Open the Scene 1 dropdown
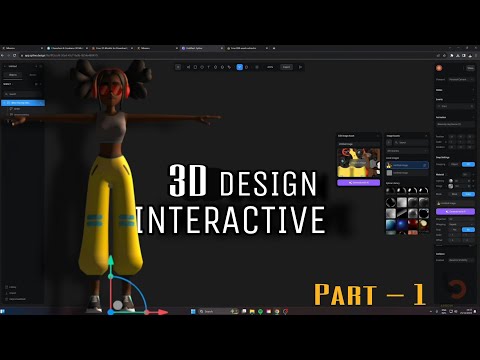The height and width of the screenshot is (360, 480). coord(7,84)
